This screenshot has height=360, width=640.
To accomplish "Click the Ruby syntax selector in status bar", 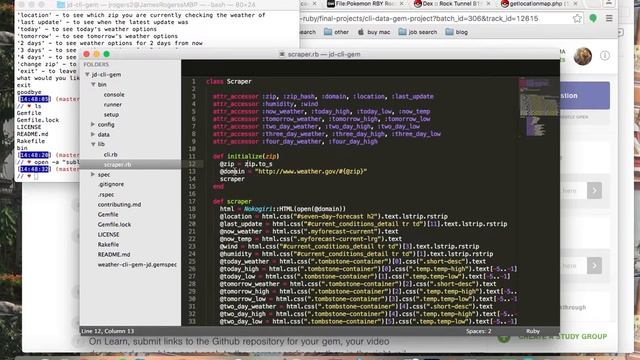I will point(533,331).
